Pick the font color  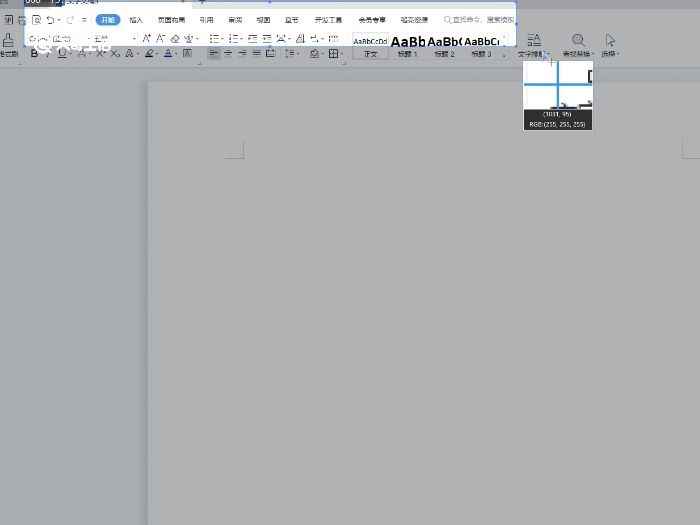coord(168,54)
